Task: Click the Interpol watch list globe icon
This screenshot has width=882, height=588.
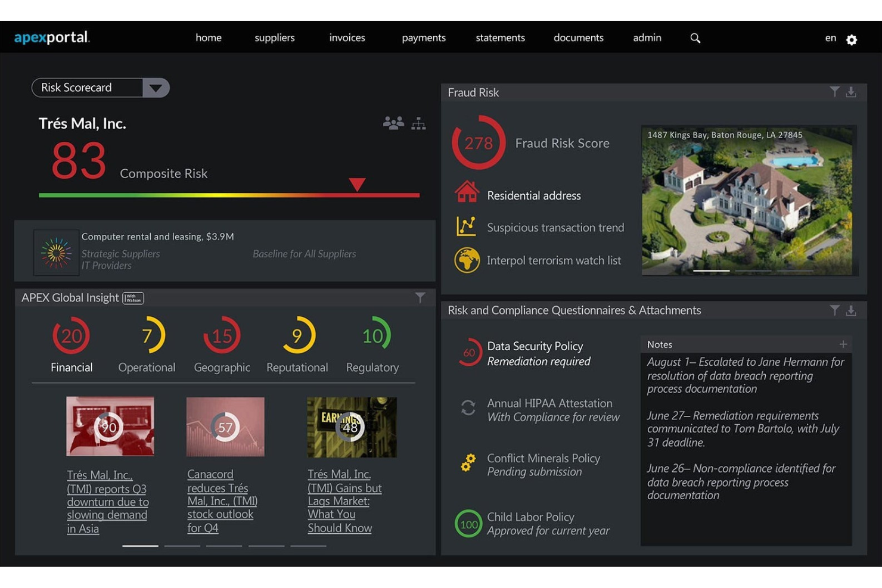Action: pyautogui.click(x=467, y=260)
